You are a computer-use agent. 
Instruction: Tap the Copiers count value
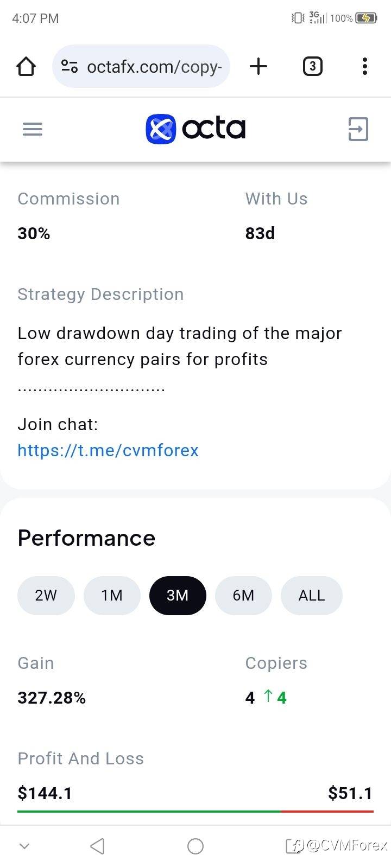pos(250,698)
